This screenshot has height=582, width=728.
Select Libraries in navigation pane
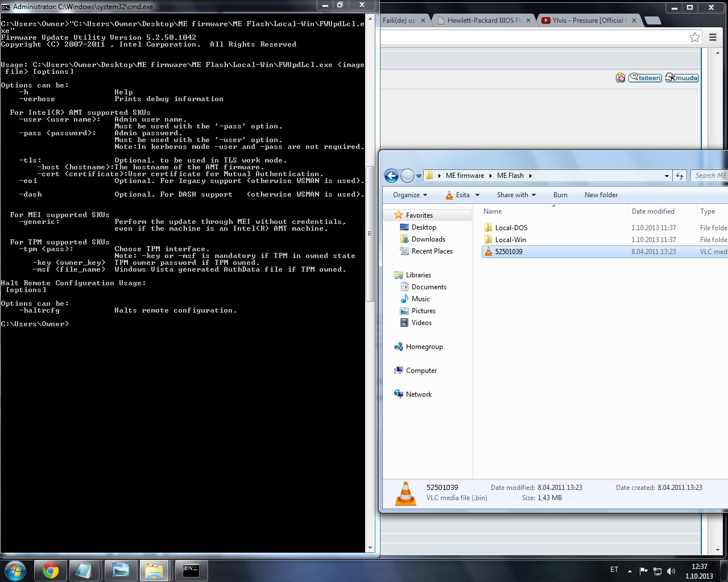coord(419,275)
